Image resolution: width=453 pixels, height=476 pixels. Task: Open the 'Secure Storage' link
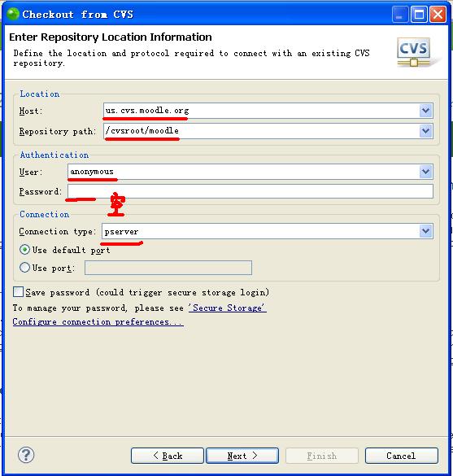(x=228, y=308)
